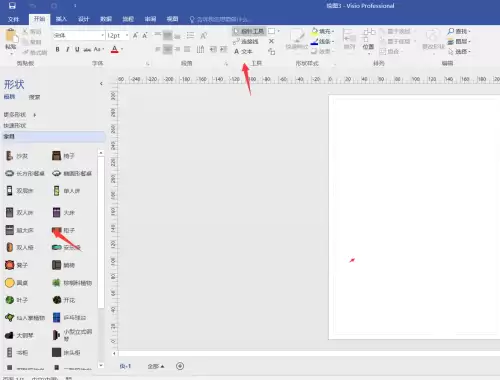
Task: Toggle Bold formatting
Action: 58,49
